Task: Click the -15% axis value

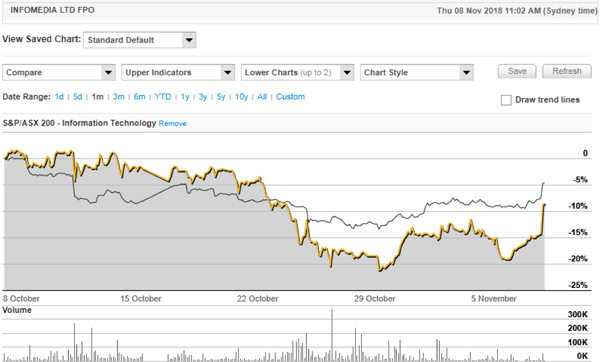Action: click(578, 232)
